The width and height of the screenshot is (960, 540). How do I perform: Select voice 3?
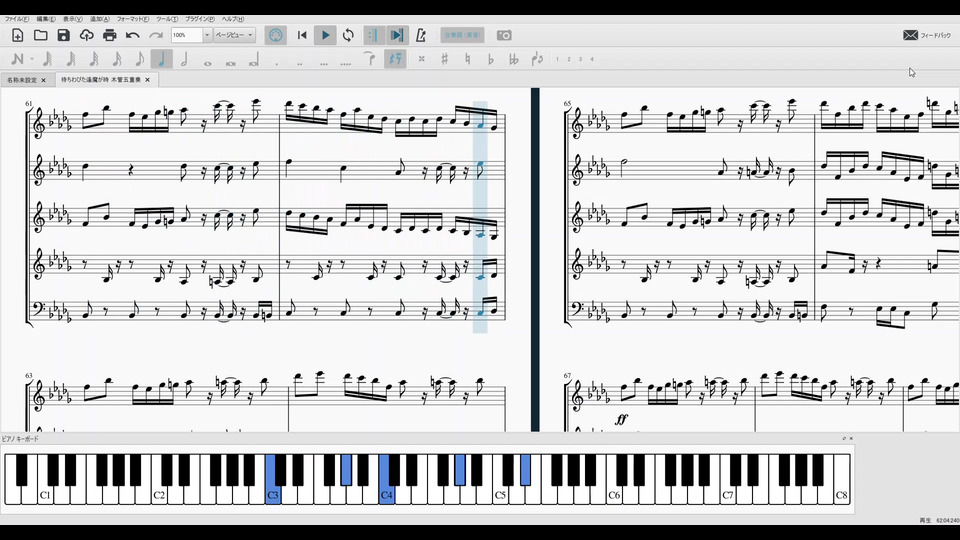click(580, 59)
